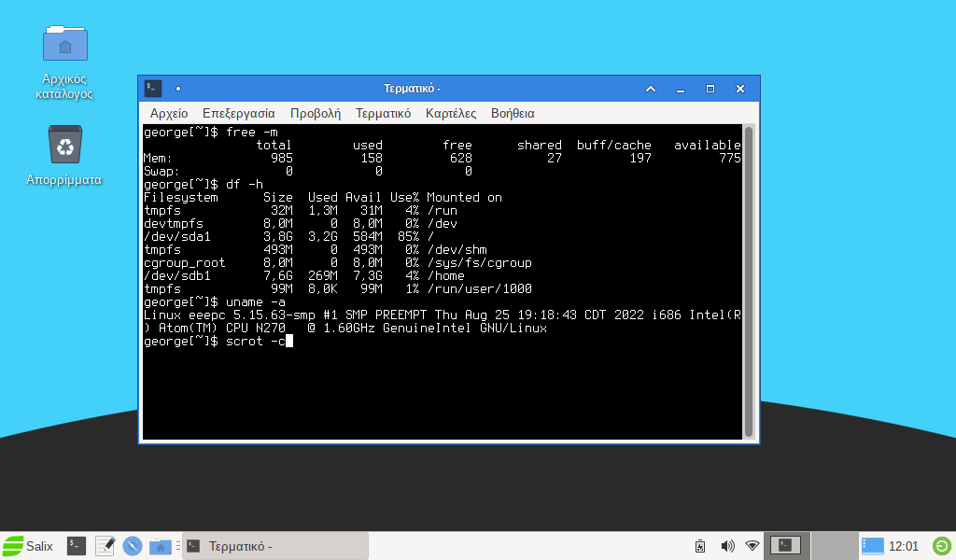The width and height of the screenshot is (956, 560).
Task: Click the 'Filesystem' column header
Action: [181, 198]
